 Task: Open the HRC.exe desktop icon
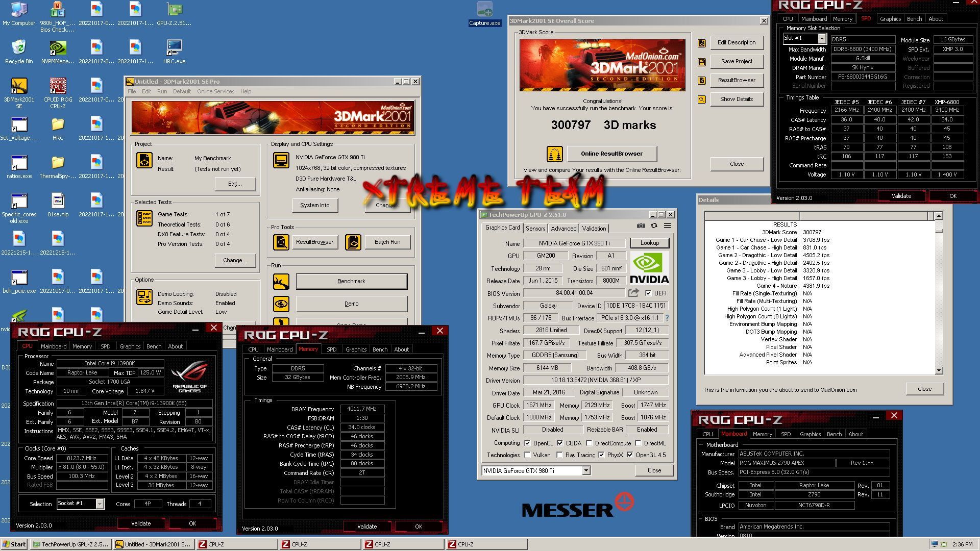tap(174, 52)
